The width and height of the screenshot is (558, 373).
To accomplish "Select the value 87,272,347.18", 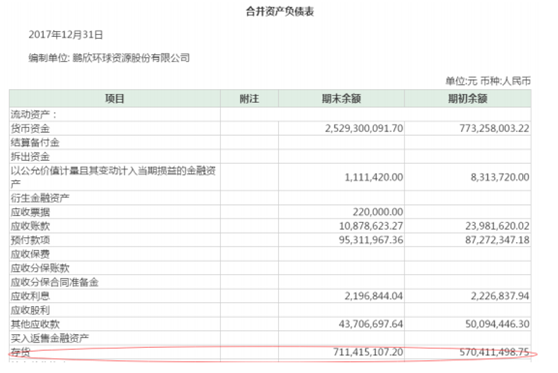I will click(497, 240).
